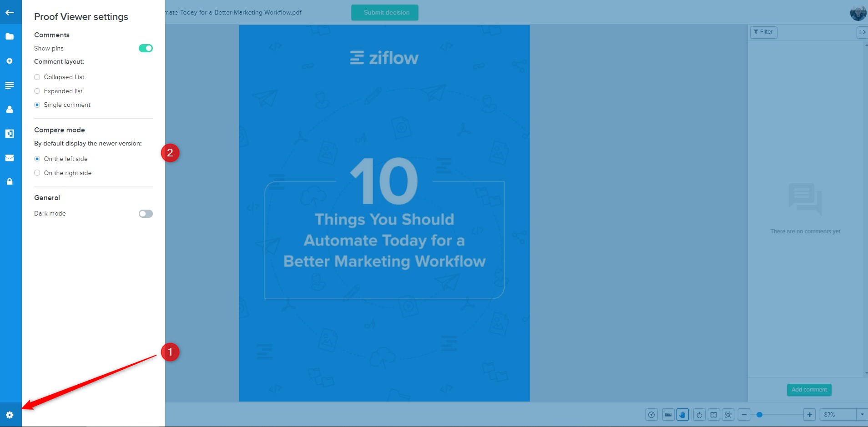The image size is (868, 427).
Task: Collapse the comments panel with arrow
Action: (862, 32)
